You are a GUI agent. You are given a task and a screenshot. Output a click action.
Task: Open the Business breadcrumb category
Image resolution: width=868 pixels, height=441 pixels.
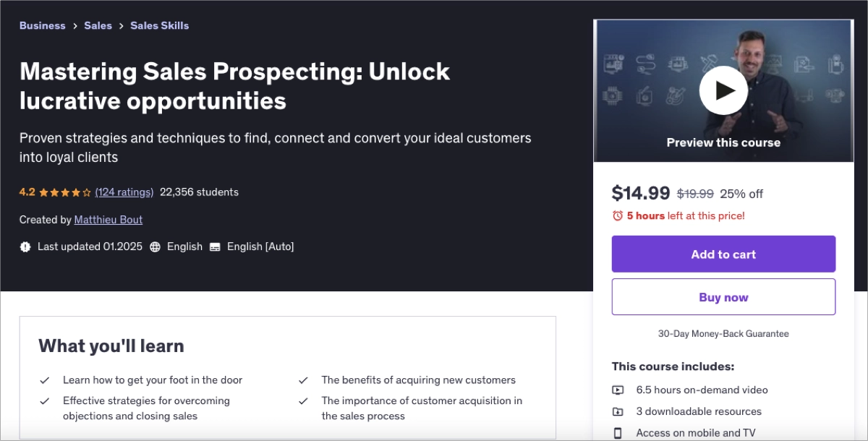(x=42, y=25)
